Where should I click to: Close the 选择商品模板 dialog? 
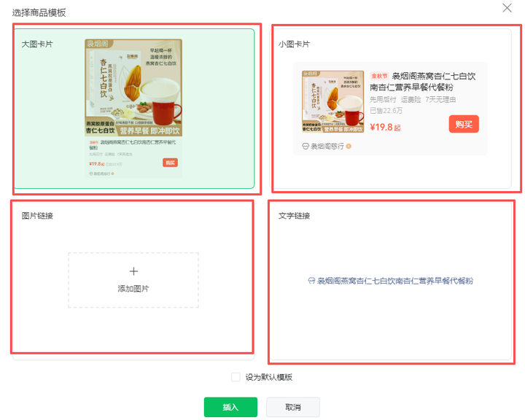click(x=507, y=8)
